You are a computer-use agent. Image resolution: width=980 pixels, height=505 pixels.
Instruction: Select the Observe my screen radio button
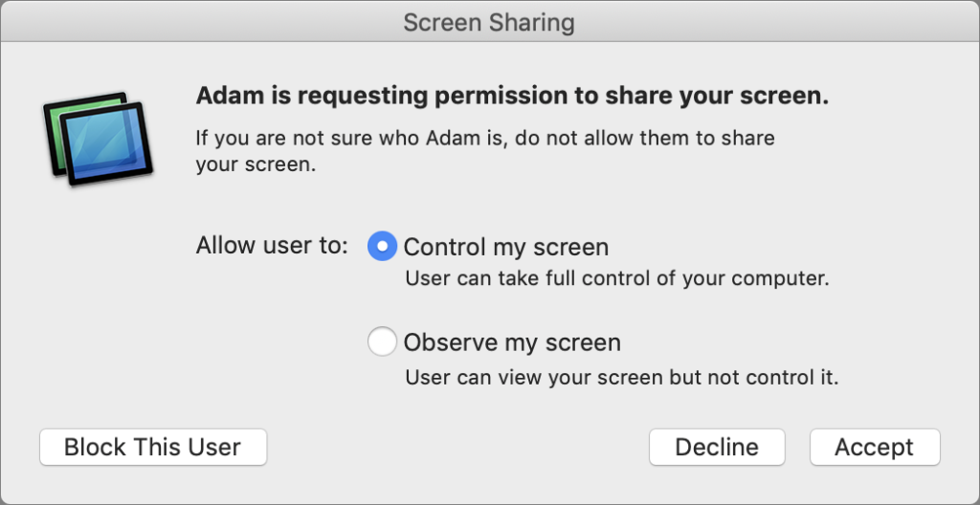point(382,341)
